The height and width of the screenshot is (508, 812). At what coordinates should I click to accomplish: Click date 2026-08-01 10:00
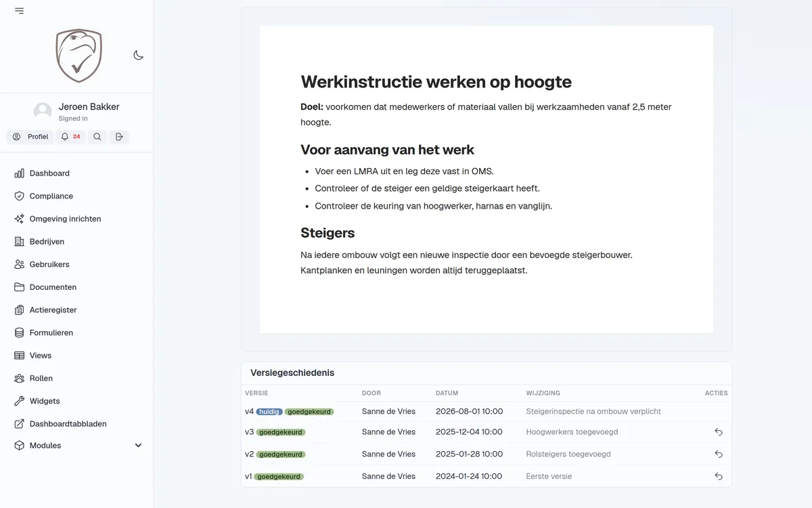coord(469,411)
